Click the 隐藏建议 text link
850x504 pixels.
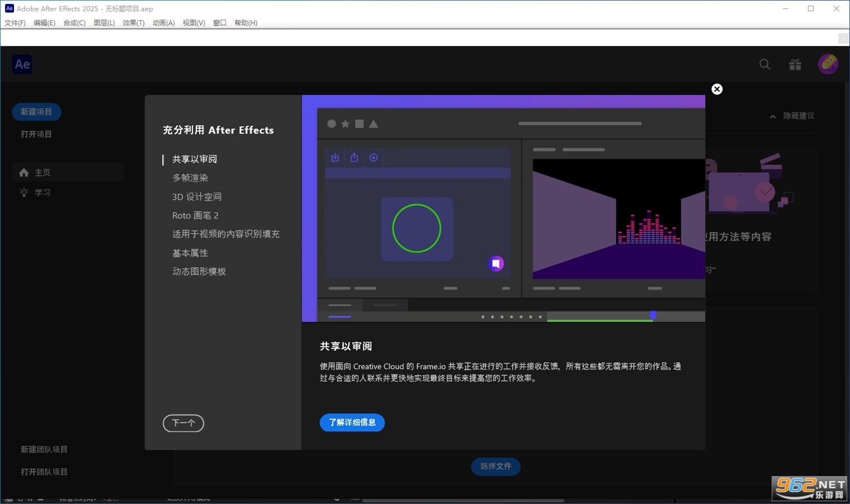[x=799, y=116]
